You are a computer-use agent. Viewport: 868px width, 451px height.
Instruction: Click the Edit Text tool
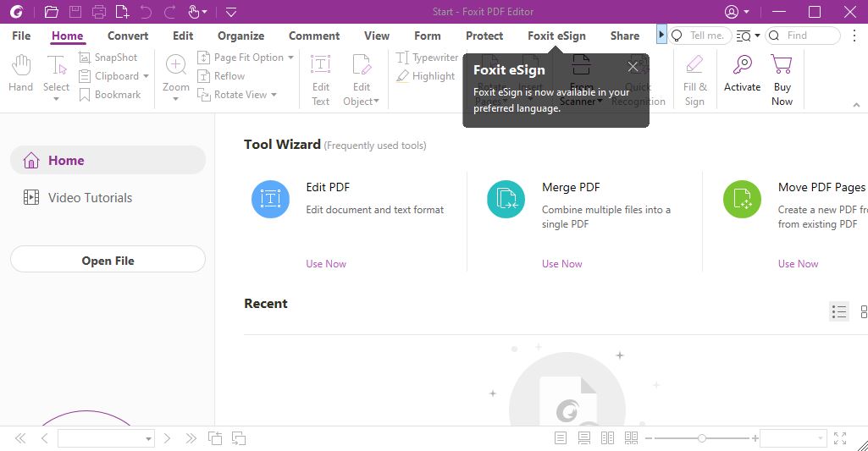click(x=320, y=80)
